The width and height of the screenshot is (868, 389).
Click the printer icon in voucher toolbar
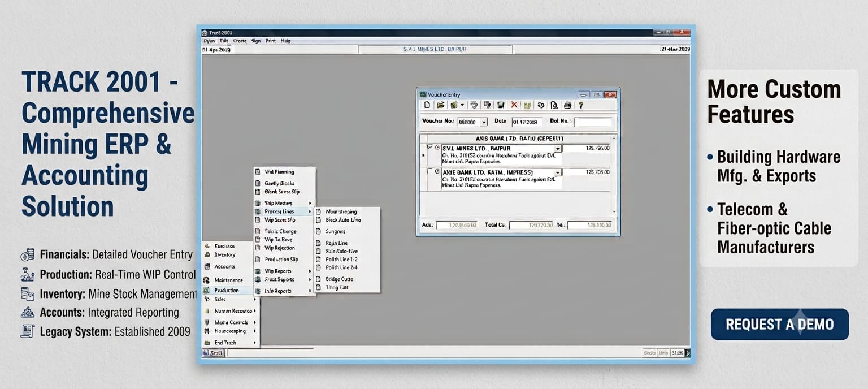(567, 105)
